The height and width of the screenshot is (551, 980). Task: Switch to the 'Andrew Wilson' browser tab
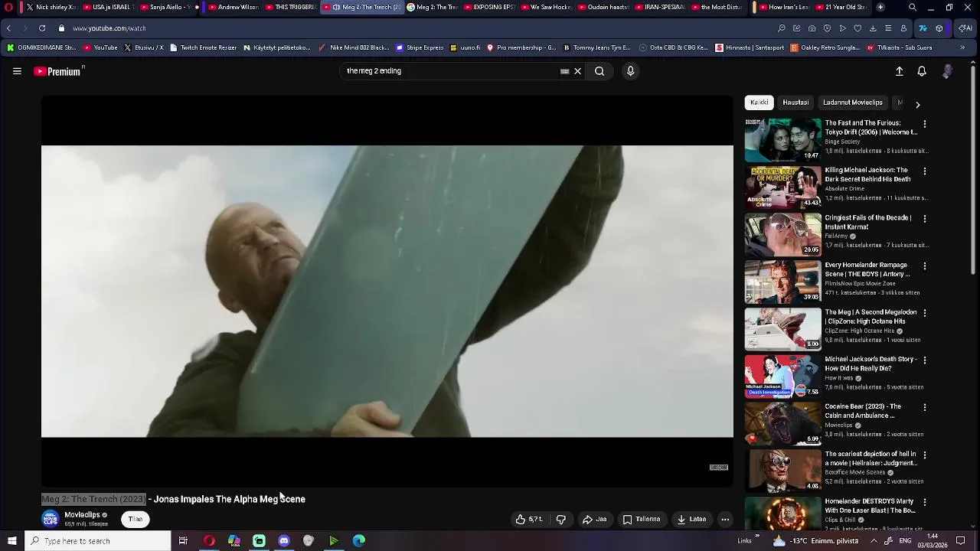pos(233,7)
